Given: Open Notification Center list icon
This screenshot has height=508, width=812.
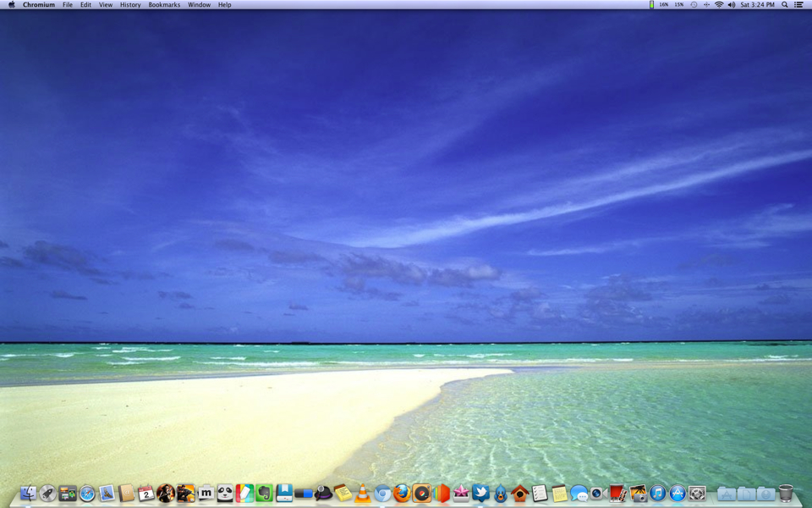Looking at the screenshot, I should click(799, 5).
